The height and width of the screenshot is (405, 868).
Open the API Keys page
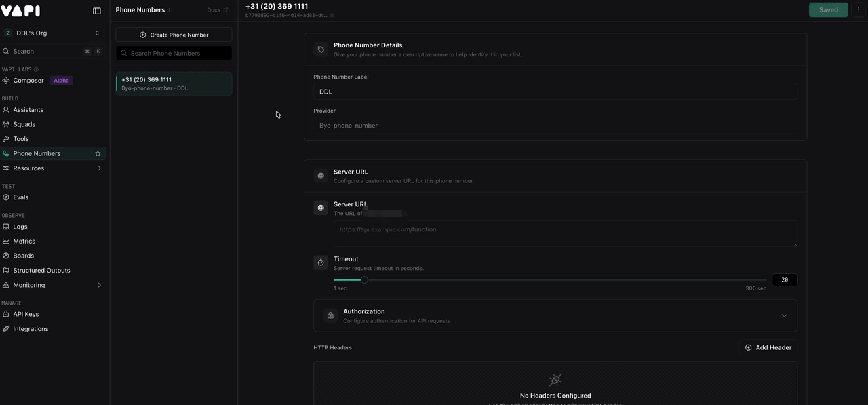coord(26,314)
